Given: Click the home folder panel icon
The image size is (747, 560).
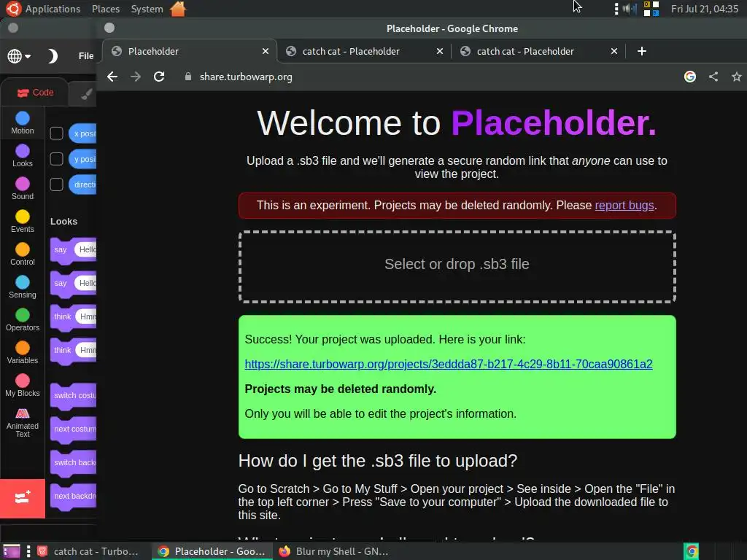Looking at the screenshot, I should click(178, 9).
